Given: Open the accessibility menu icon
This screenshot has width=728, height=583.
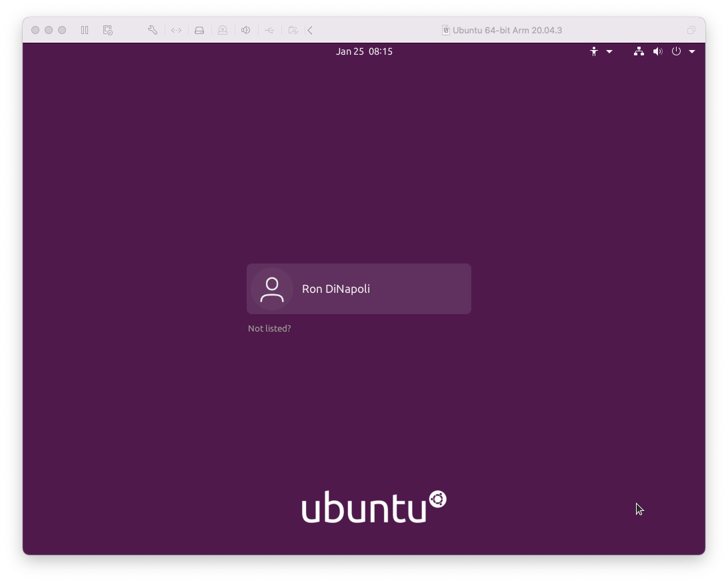Looking at the screenshot, I should pyautogui.click(x=594, y=51).
